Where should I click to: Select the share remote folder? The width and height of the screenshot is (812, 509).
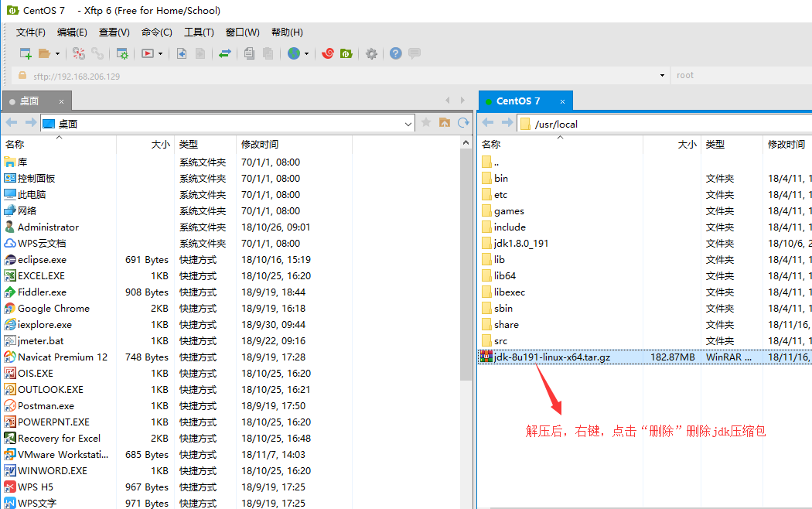506,325
